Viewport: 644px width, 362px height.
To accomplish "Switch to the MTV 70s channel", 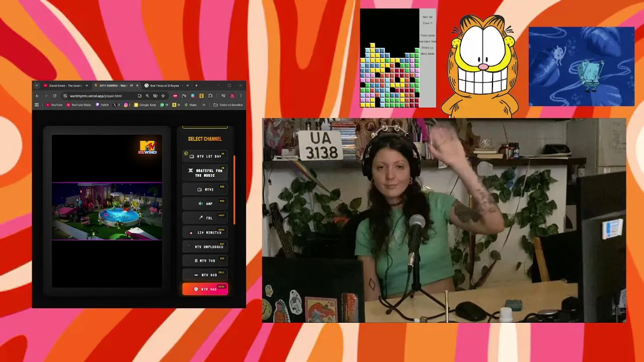I will [205, 261].
